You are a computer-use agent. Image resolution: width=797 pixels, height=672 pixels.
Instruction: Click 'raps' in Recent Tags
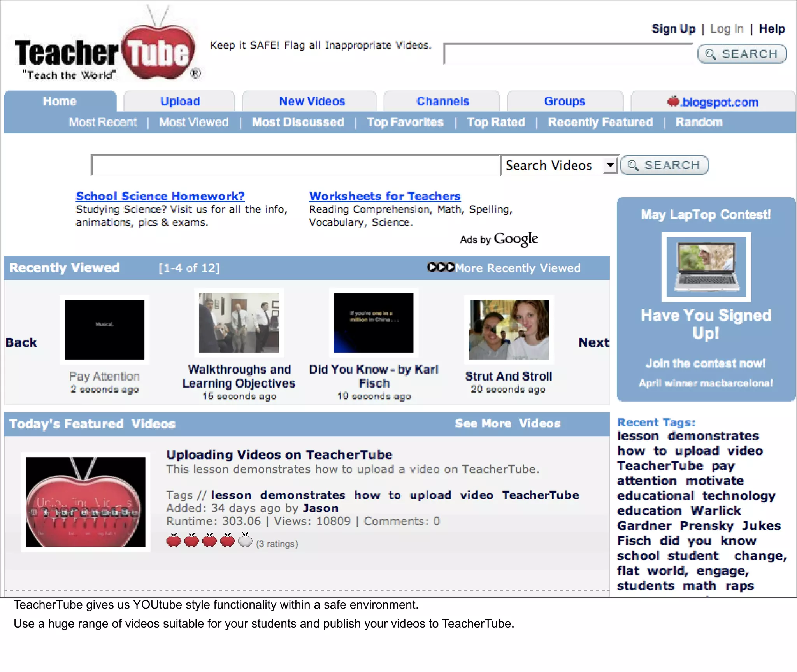click(x=740, y=586)
